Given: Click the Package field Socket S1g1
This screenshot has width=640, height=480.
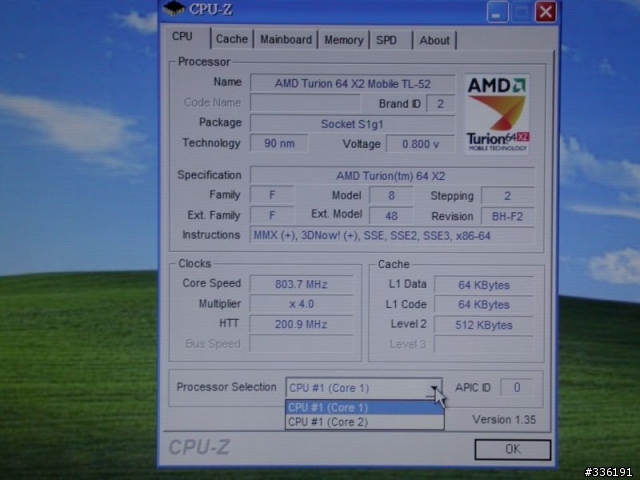Looking at the screenshot, I should pyautogui.click(x=352, y=124).
